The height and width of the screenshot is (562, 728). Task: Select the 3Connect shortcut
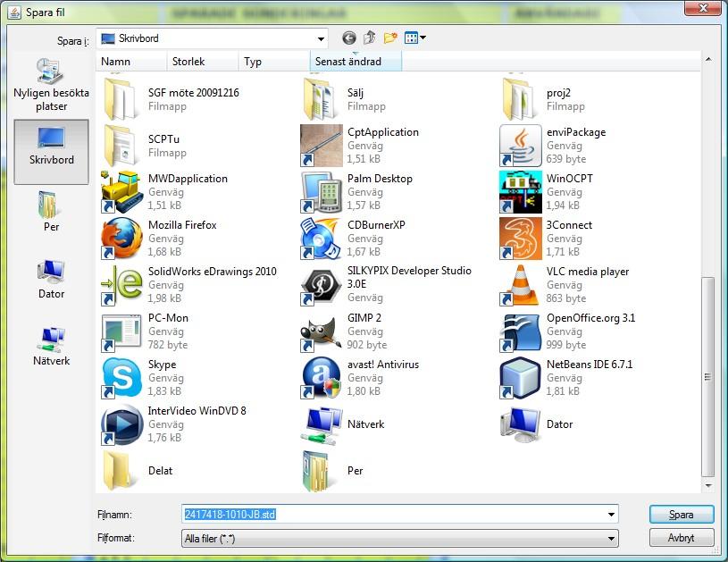click(546, 239)
